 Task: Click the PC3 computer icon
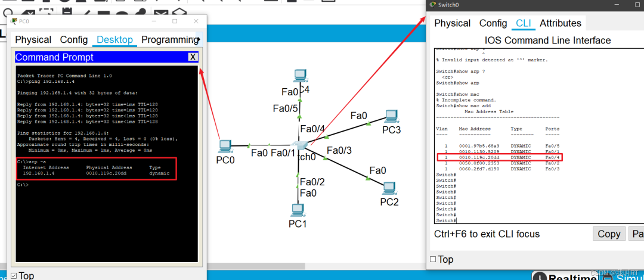point(391,116)
